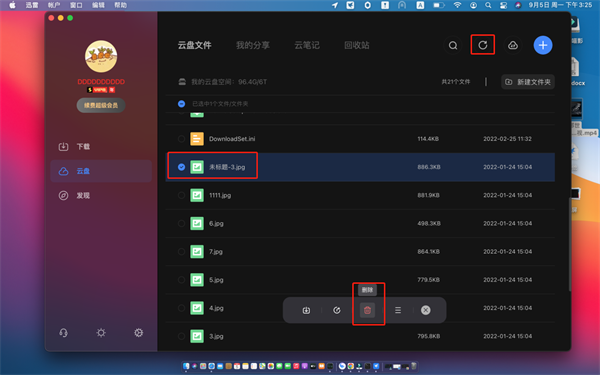Open the Apple menu
This screenshot has width=600, height=375.
(12, 5)
